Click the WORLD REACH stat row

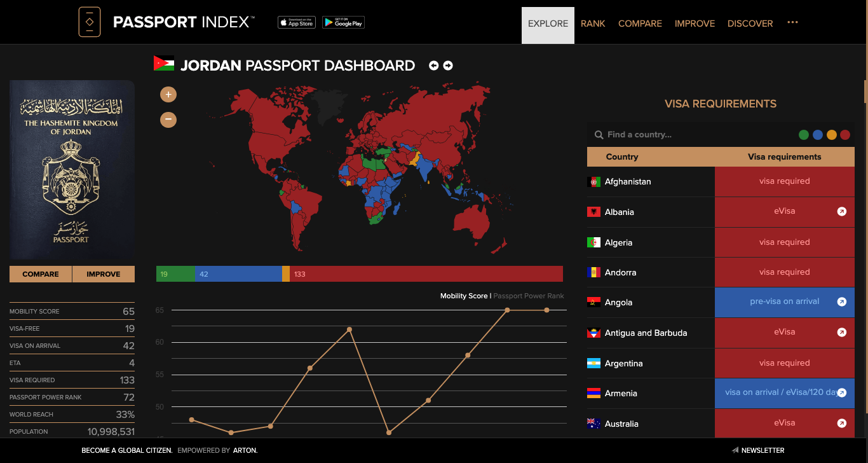[72, 414]
